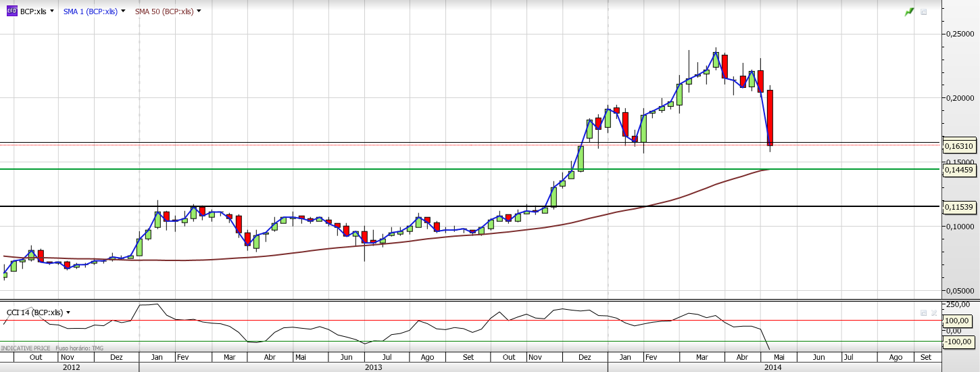Screen dimensions: 980x372
Task: Click the 2013 year label on timeline
Action: point(373,367)
